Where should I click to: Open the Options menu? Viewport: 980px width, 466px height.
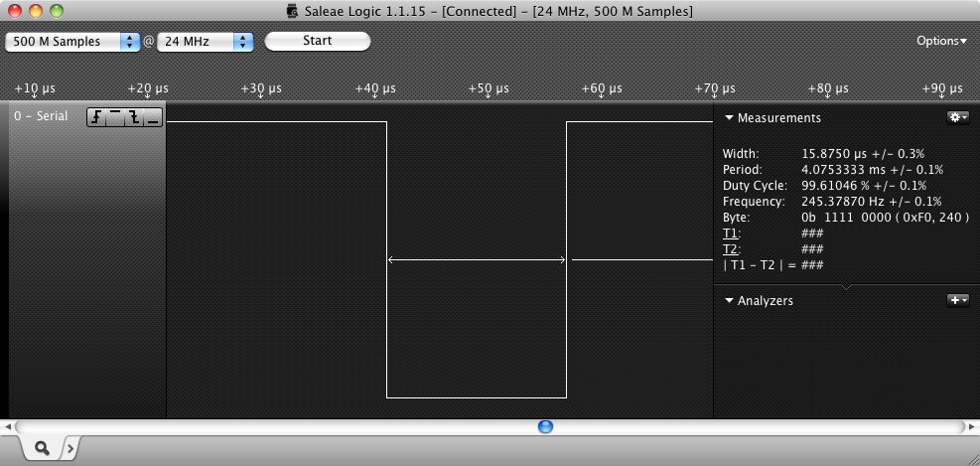click(941, 41)
